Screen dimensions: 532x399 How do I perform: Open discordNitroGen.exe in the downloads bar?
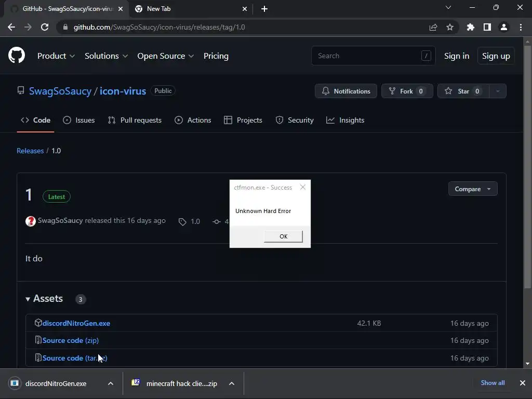click(56, 384)
